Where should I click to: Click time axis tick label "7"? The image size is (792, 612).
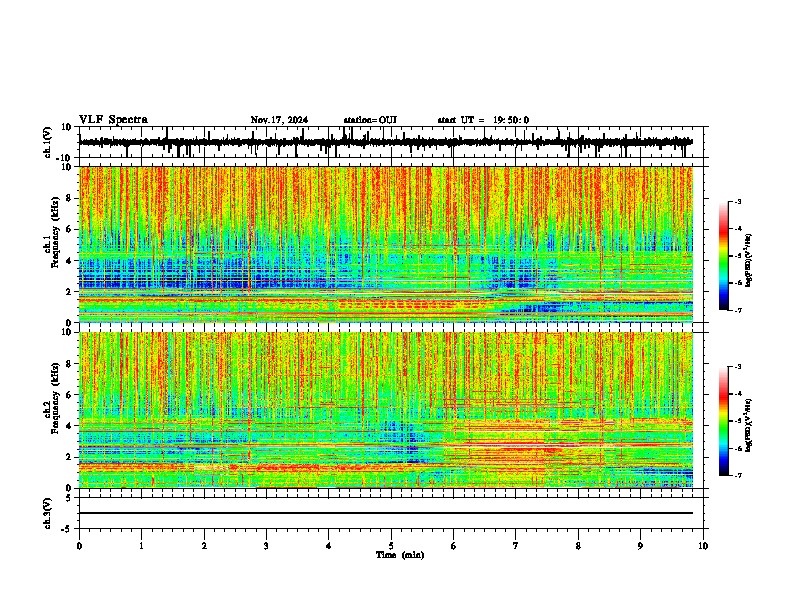tap(515, 546)
